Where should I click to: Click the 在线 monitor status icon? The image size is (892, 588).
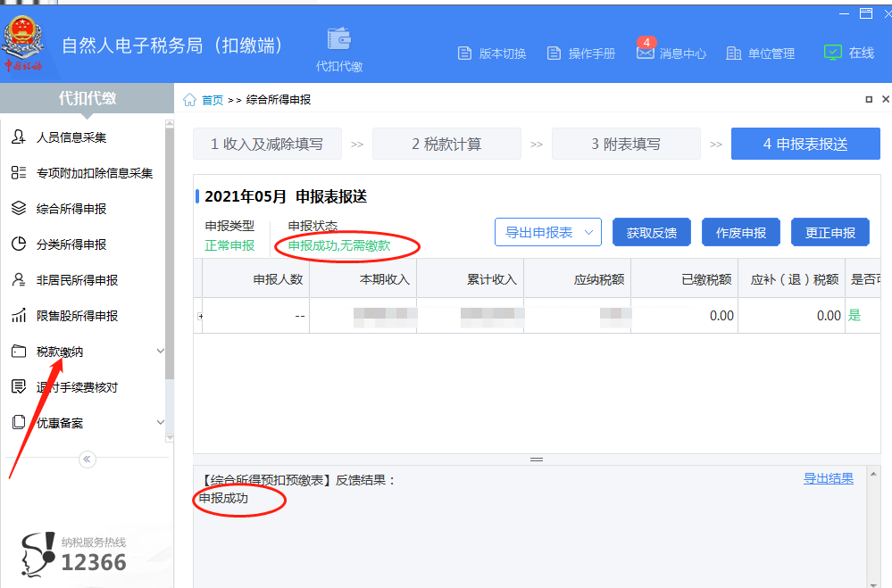point(833,53)
